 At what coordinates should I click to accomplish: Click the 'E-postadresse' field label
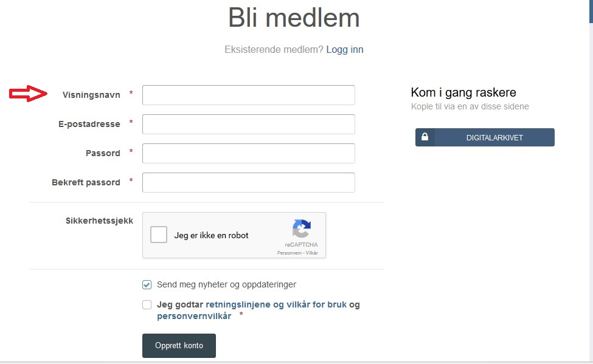click(x=89, y=124)
